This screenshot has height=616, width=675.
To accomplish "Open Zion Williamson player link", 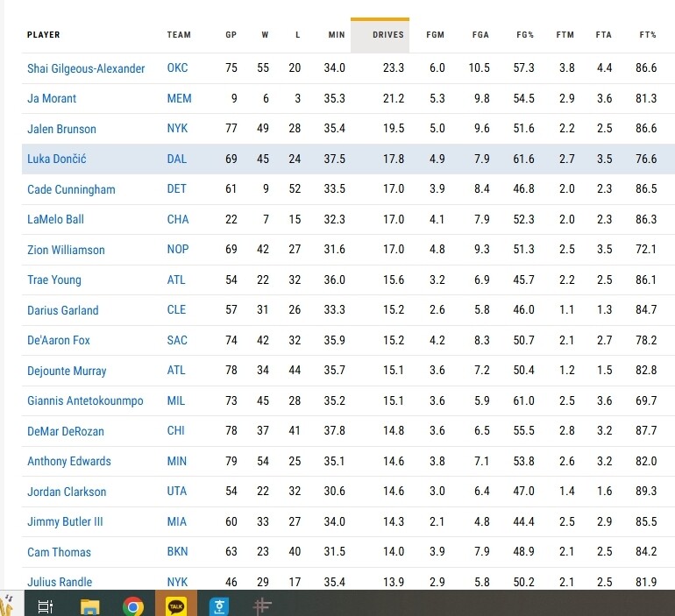I will pyautogui.click(x=66, y=250).
